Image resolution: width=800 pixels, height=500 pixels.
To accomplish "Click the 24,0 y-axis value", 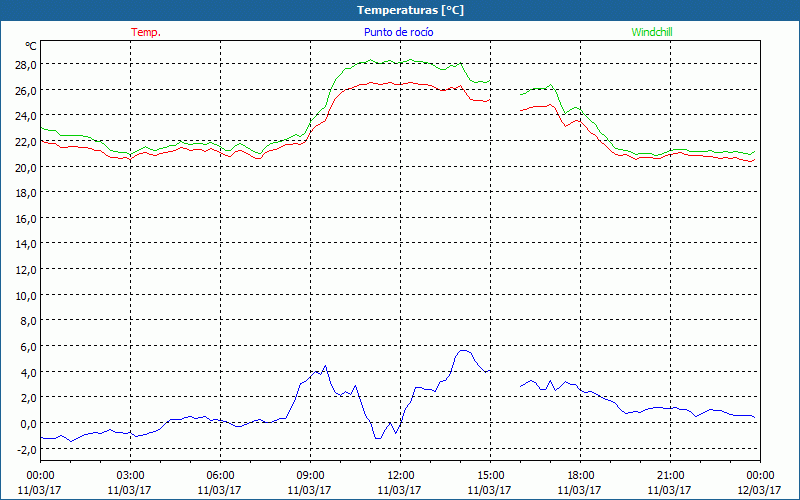I will coord(27,116).
